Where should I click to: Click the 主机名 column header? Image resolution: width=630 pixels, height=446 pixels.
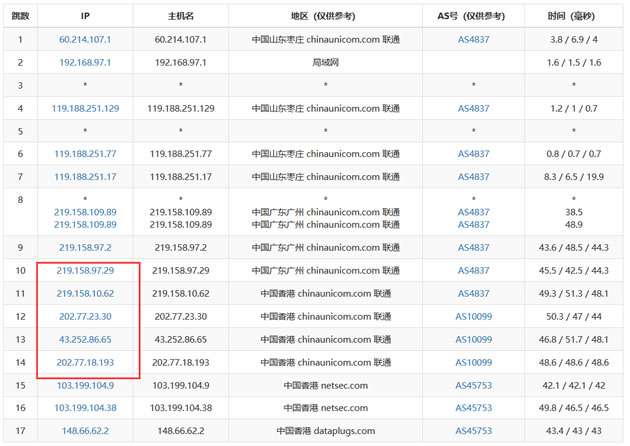point(180,17)
